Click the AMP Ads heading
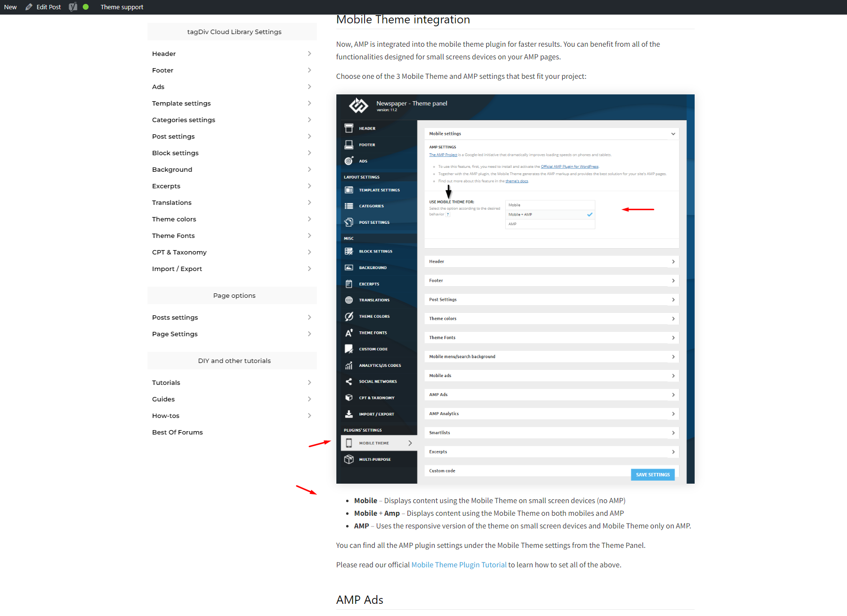 pyautogui.click(x=360, y=600)
